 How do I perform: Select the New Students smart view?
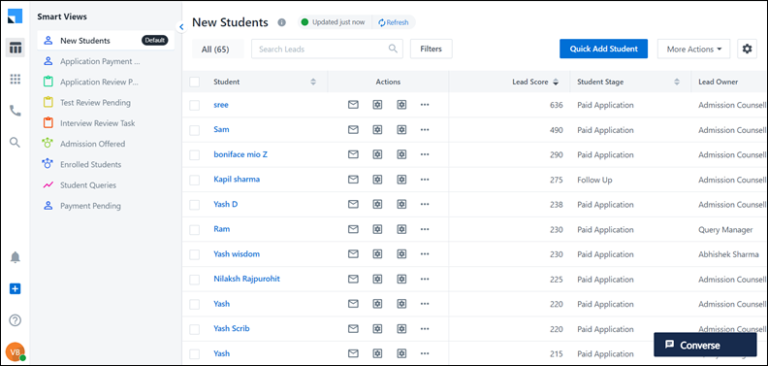tap(106, 41)
